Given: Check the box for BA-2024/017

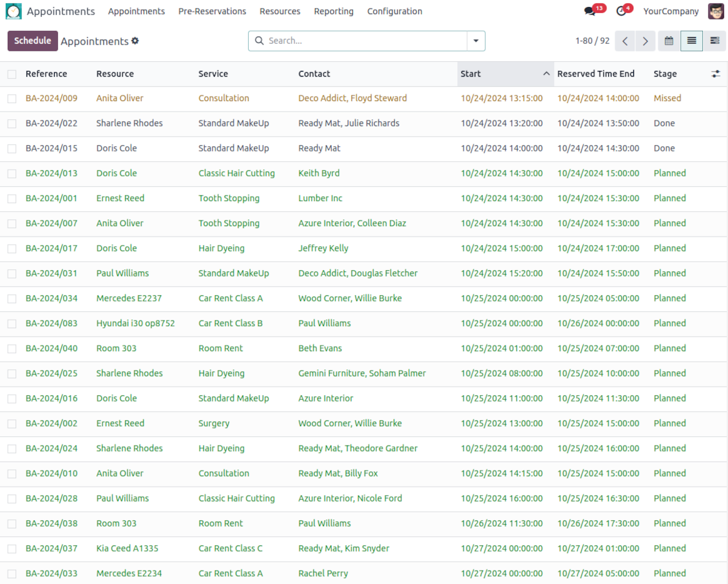Looking at the screenshot, I should pos(12,249).
